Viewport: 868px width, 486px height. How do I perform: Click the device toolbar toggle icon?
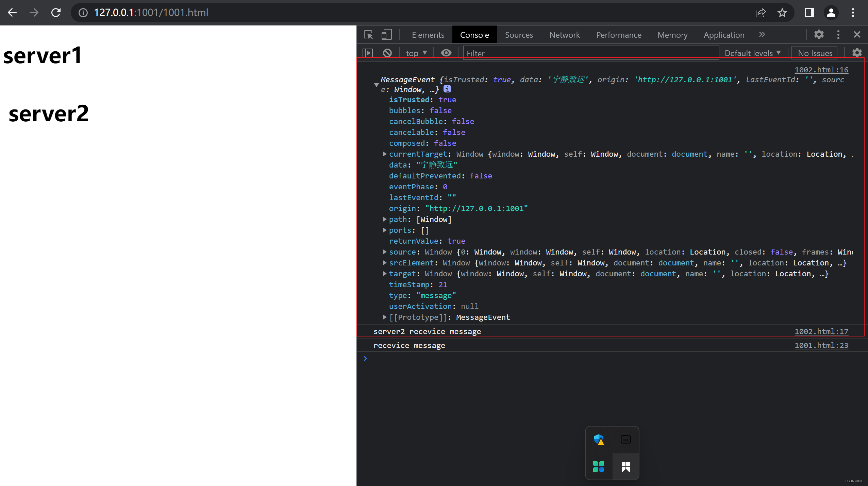[386, 35]
